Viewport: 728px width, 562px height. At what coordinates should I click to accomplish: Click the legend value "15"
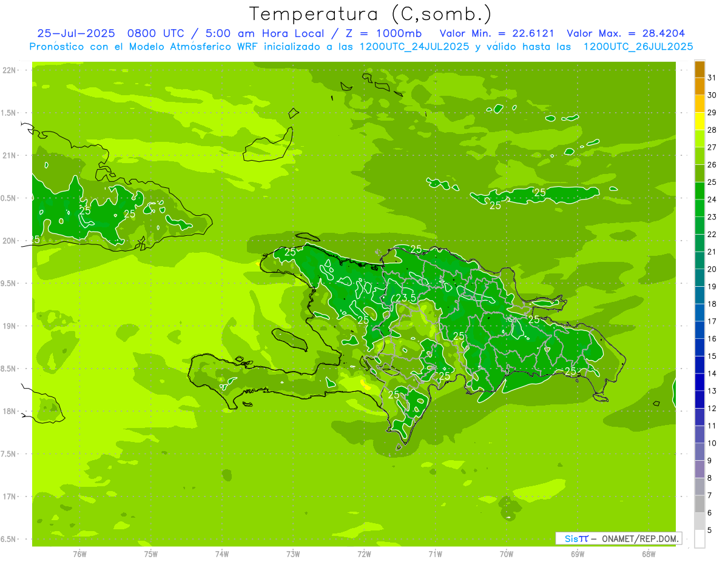(x=712, y=356)
